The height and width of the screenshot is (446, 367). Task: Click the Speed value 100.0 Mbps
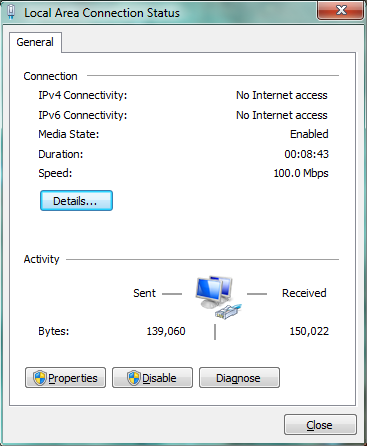301,173
